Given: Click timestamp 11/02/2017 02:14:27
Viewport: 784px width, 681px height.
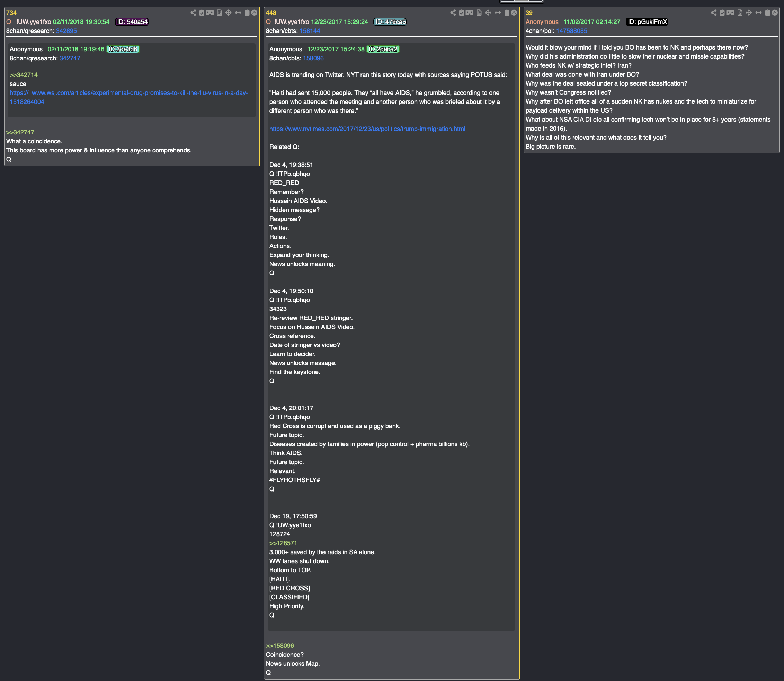Looking at the screenshot, I should point(592,22).
